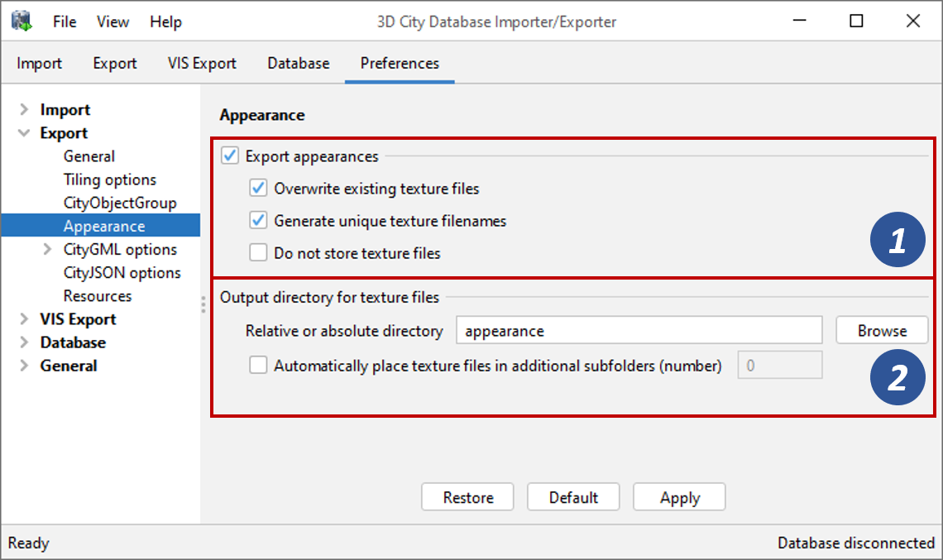Expand the Database tree node
The height and width of the screenshot is (560, 943).
pyautogui.click(x=24, y=342)
